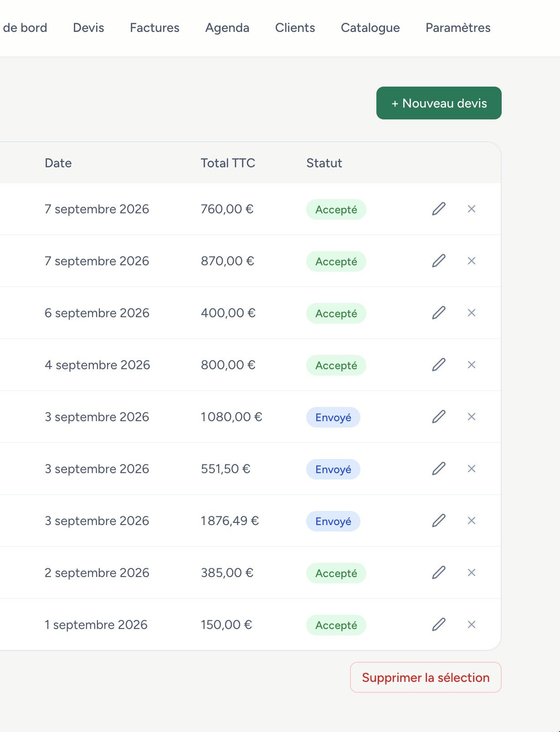Select the 2 septembre 2026 date cell
560x732 pixels.
tap(97, 572)
